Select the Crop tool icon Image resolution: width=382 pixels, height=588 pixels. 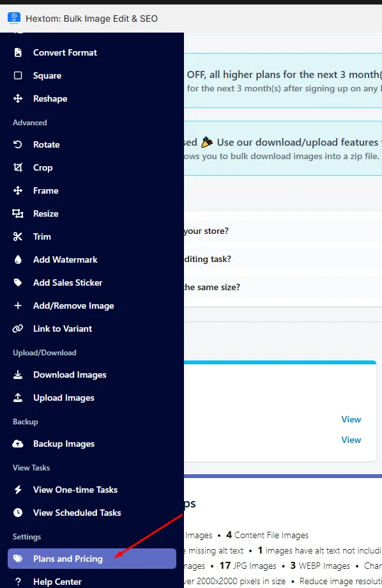click(18, 167)
